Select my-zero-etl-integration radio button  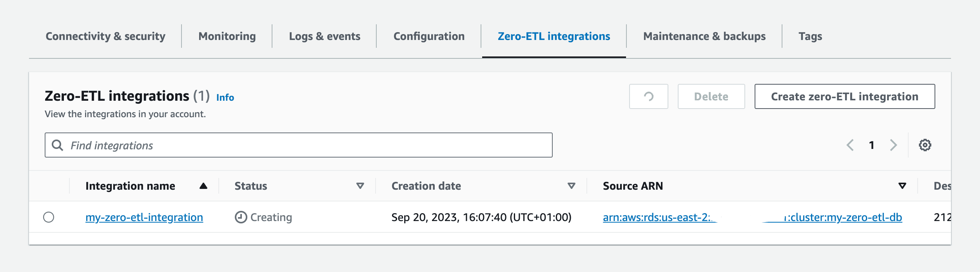point(49,217)
